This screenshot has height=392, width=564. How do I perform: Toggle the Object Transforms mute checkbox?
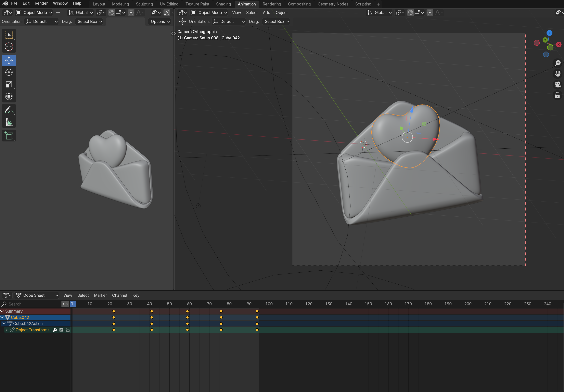[x=61, y=330]
